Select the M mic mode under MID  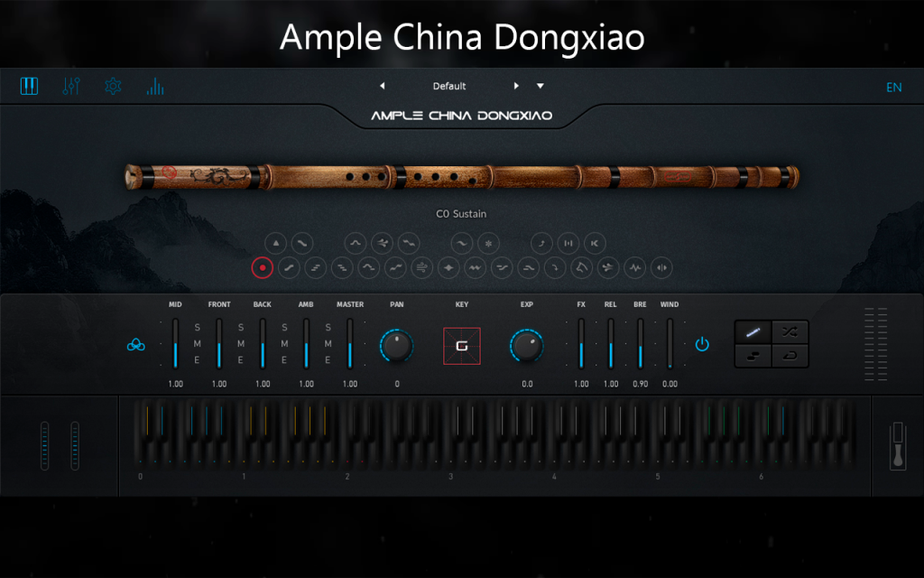pyautogui.click(x=197, y=343)
